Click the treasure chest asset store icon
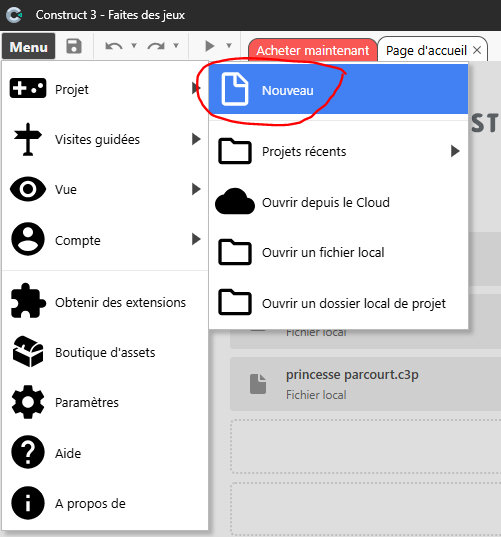The image size is (501, 537). tap(28, 351)
